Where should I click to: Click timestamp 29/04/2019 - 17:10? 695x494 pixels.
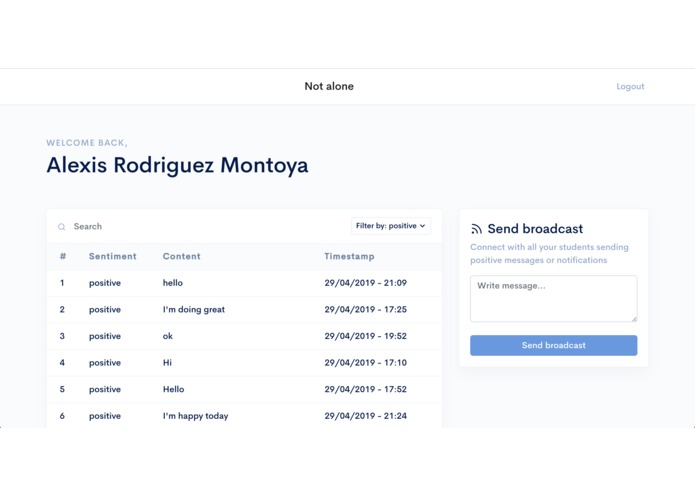click(x=366, y=362)
